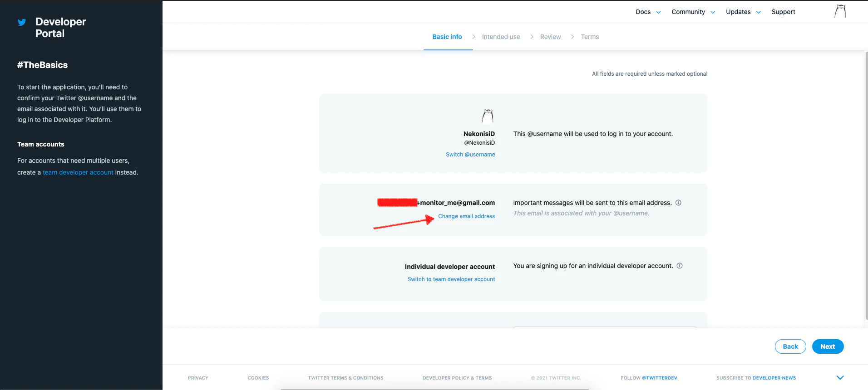
Task: Go to Support page
Action: [x=783, y=12]
